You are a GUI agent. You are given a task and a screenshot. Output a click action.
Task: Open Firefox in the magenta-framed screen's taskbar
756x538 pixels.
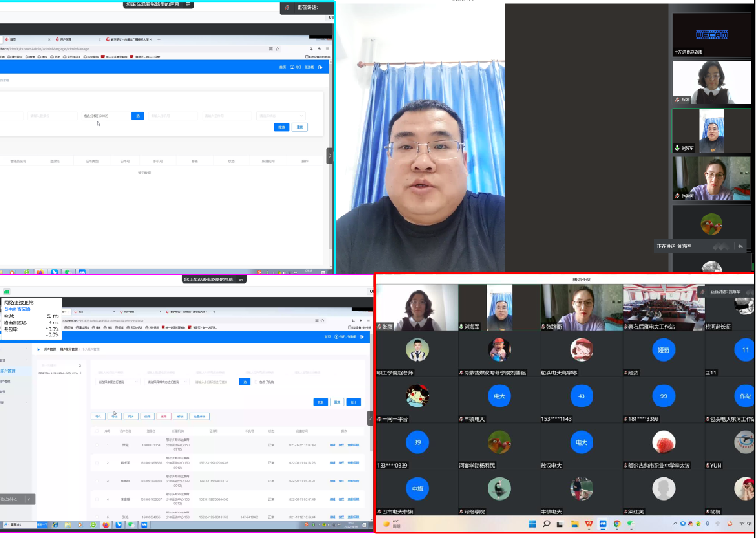tap(106, 525)
